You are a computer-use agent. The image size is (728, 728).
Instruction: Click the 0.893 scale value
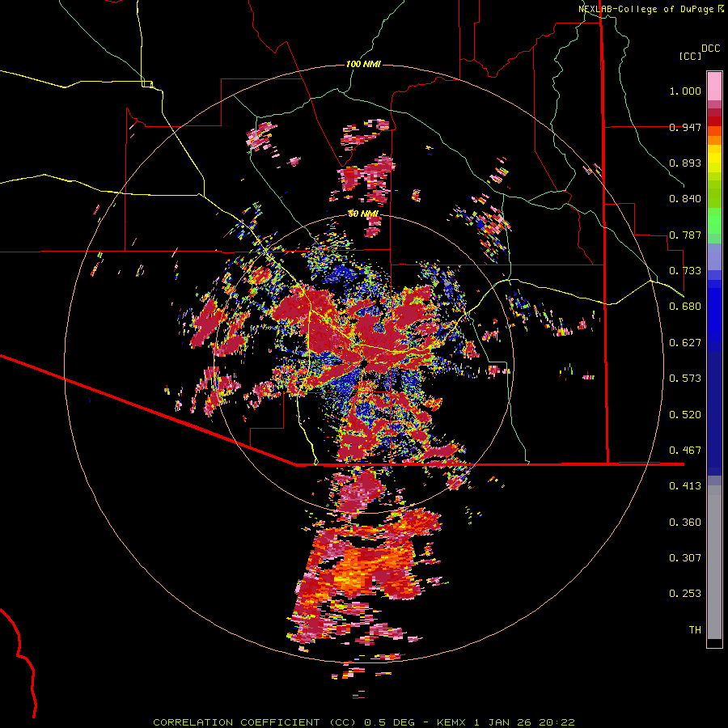coord(685,163)
